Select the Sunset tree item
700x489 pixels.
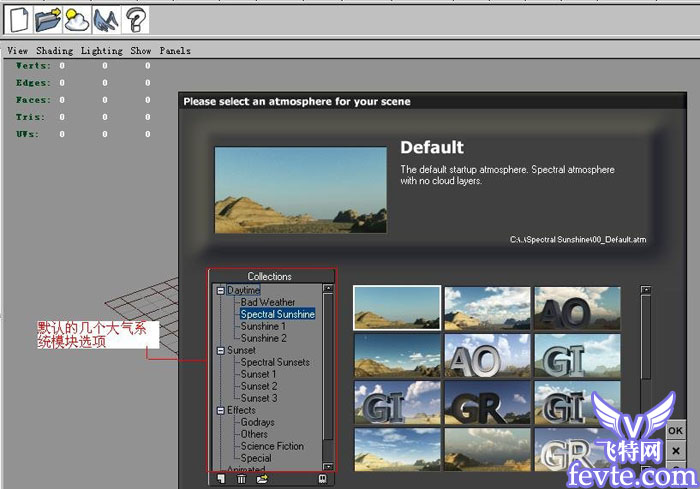[241, 350]
